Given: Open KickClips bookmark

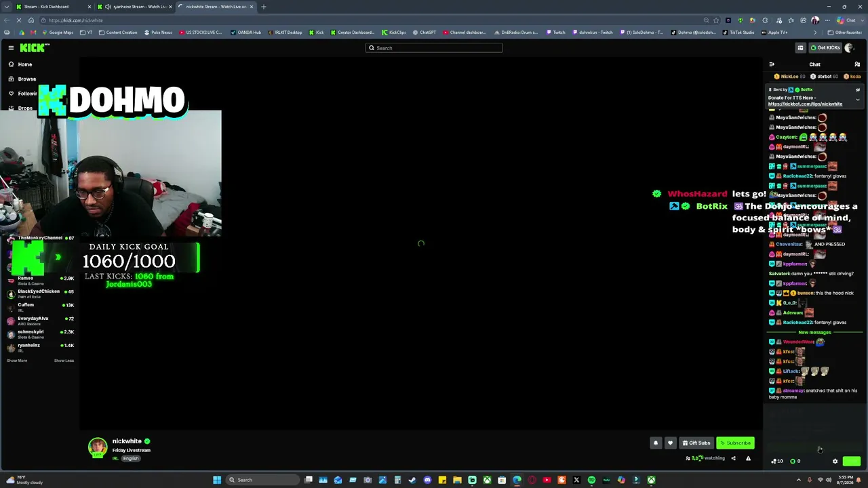Looking at the screenshot, I should tap(394, 33).
